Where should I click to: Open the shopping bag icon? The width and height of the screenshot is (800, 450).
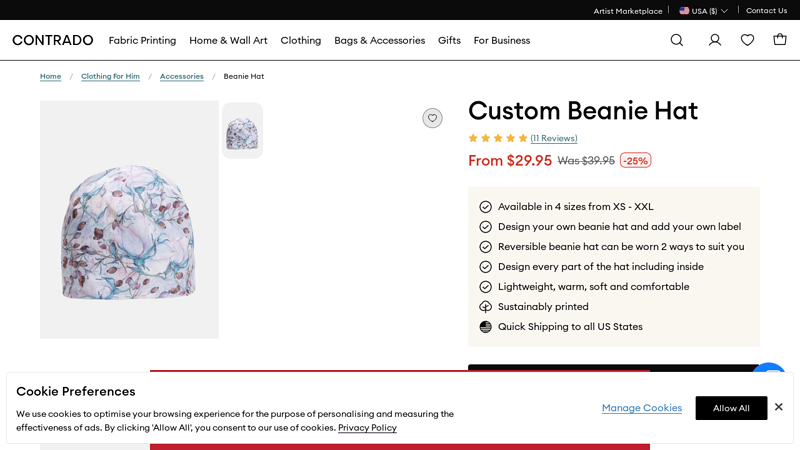[x=780, y=40]
